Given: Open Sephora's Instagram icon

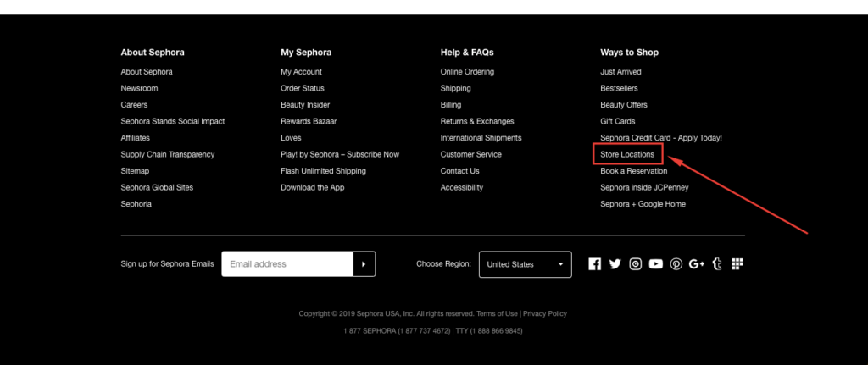Looking at the screenshot, I should coord(636,263).
